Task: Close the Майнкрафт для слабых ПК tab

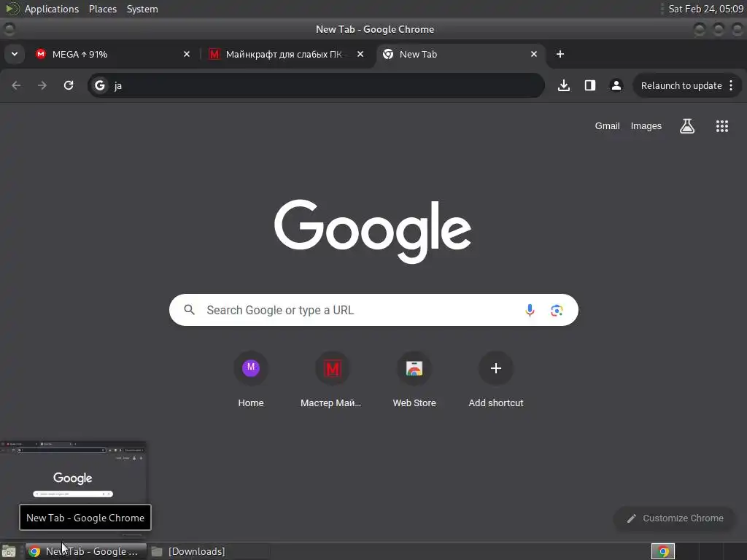Action: coord(360,54)
